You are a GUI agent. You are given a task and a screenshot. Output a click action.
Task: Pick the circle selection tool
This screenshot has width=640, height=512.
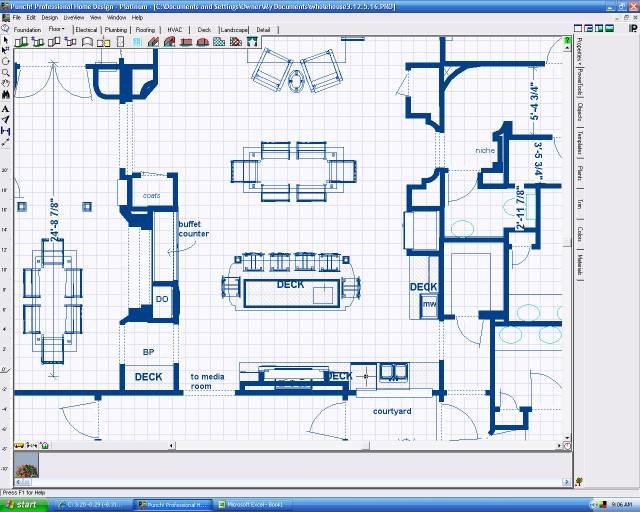pyautogui.click(x=6, y=61)
